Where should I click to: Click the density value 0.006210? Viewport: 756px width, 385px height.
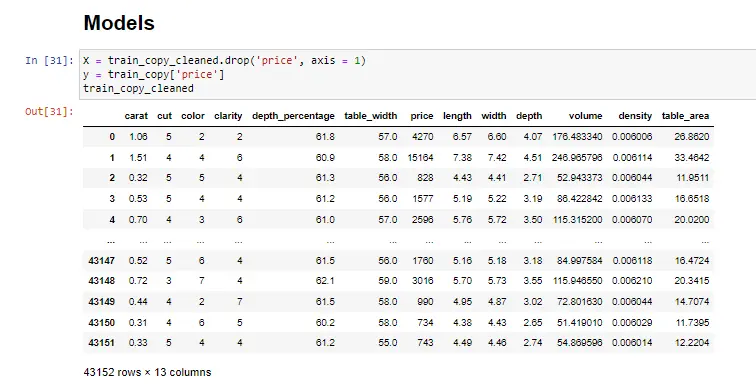(x=632, y=280)
